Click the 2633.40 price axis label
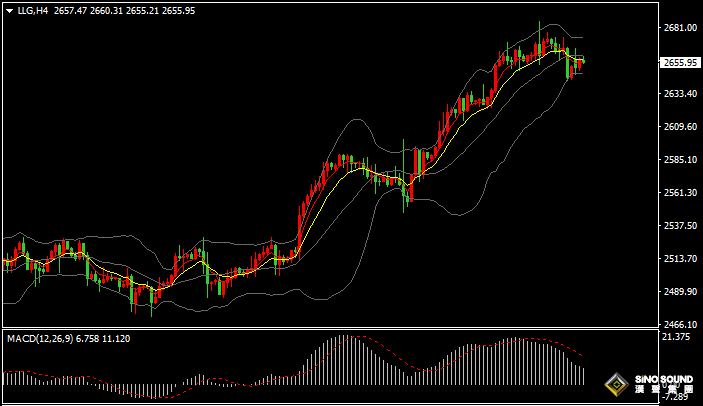703x406 pixels. click(x=680, y=94)
